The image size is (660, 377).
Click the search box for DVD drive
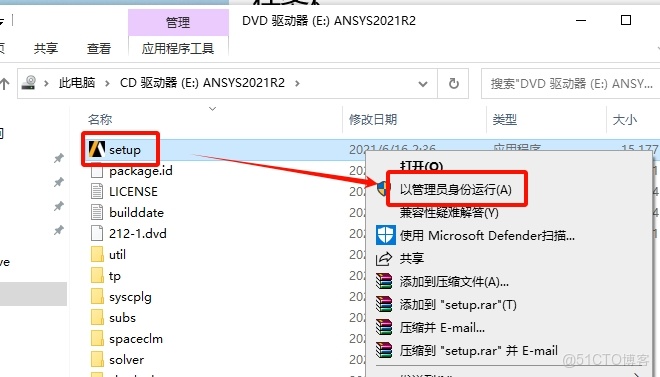pos(570,83)
